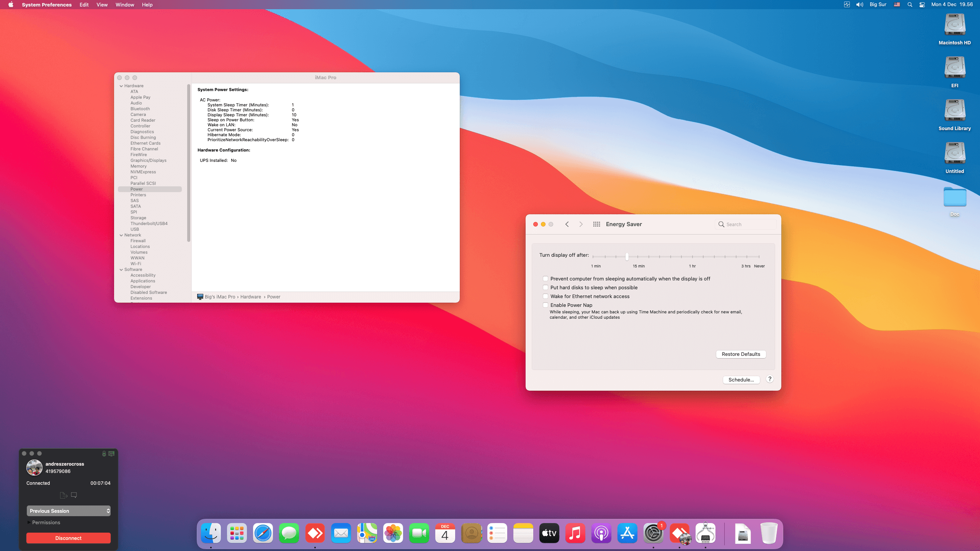Open Trash in the Dock
Image resolution: width=980 pixels, height=551 pixels.
[769, 533]
